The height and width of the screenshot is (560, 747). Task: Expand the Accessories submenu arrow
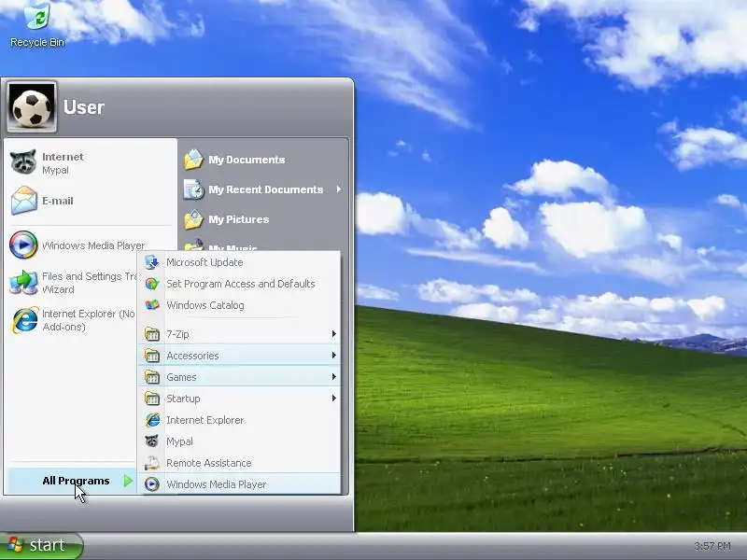(334, 356)
